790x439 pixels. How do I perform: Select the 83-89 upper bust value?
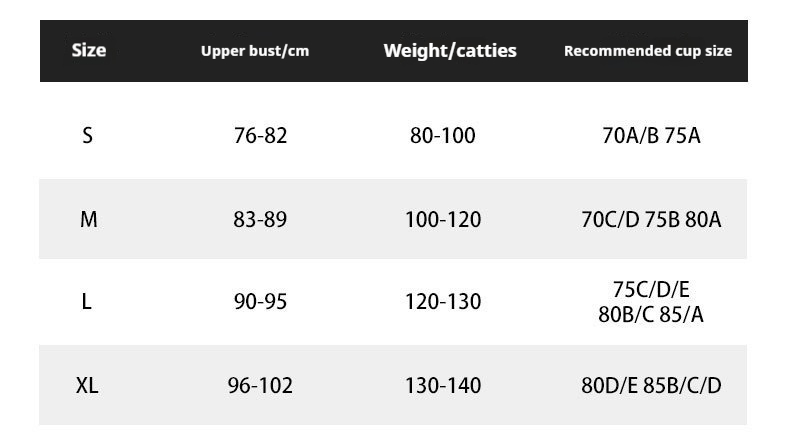[260, 219]
